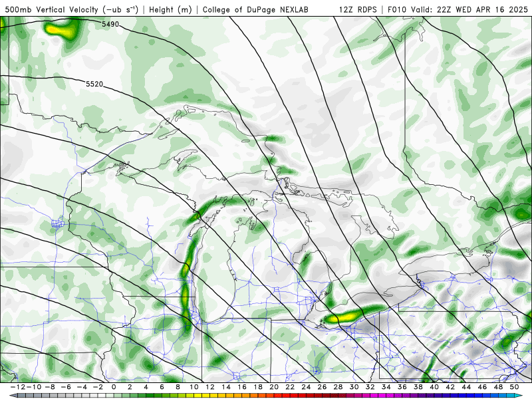The width and height of the screenshot is (532, 399).
Task: Click the "500mb Vertical Velocity" title text
Action: tap(52, 9)
